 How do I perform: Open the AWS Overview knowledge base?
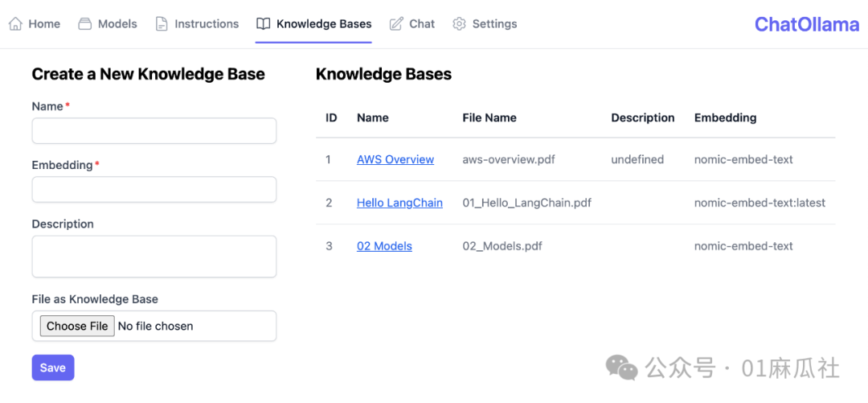pos(395,159)
